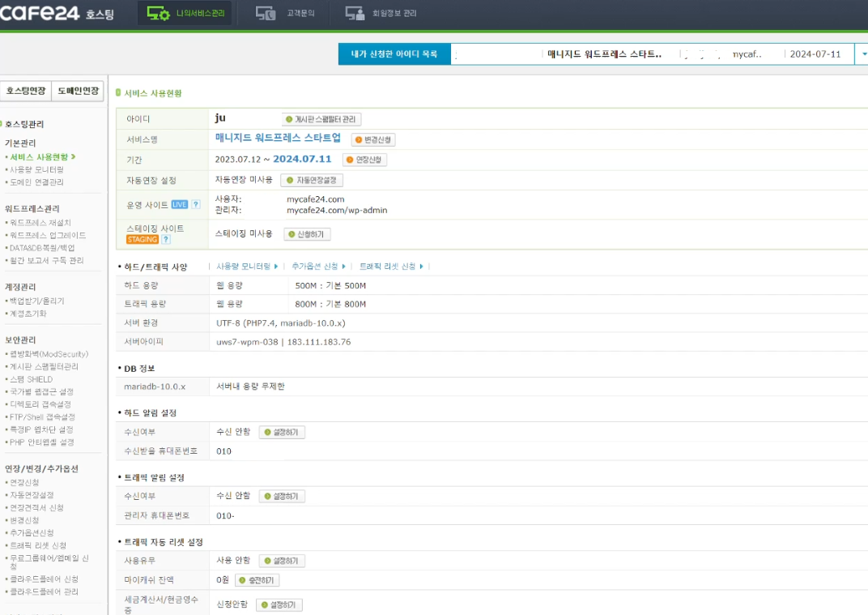This screenshot has height=615, width=868.
Task: Open 서비스 사용현황 in sidebar
Action: pyautogui.click(x=40, y=157)
